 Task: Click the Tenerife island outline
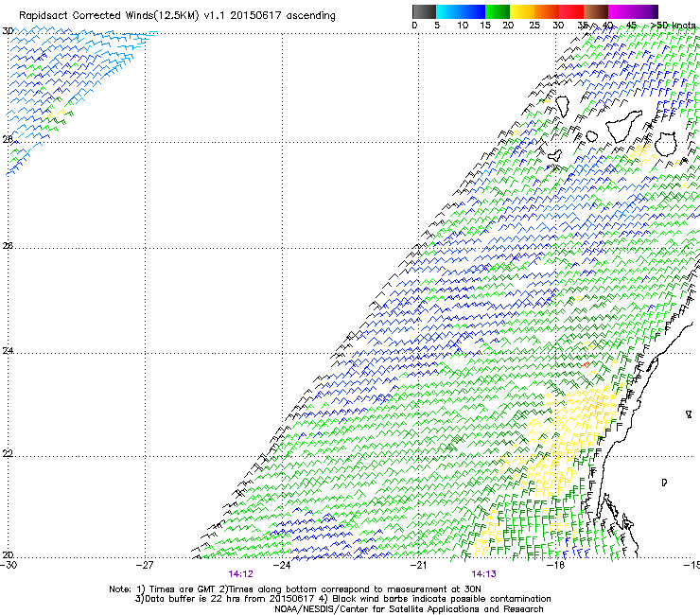tap(623, 126)
